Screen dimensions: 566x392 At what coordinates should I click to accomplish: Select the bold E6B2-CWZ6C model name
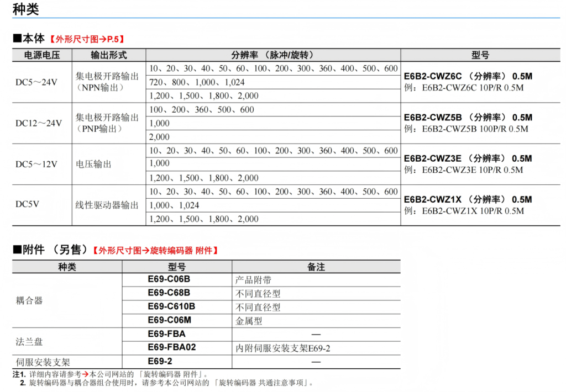click(433, 77)
